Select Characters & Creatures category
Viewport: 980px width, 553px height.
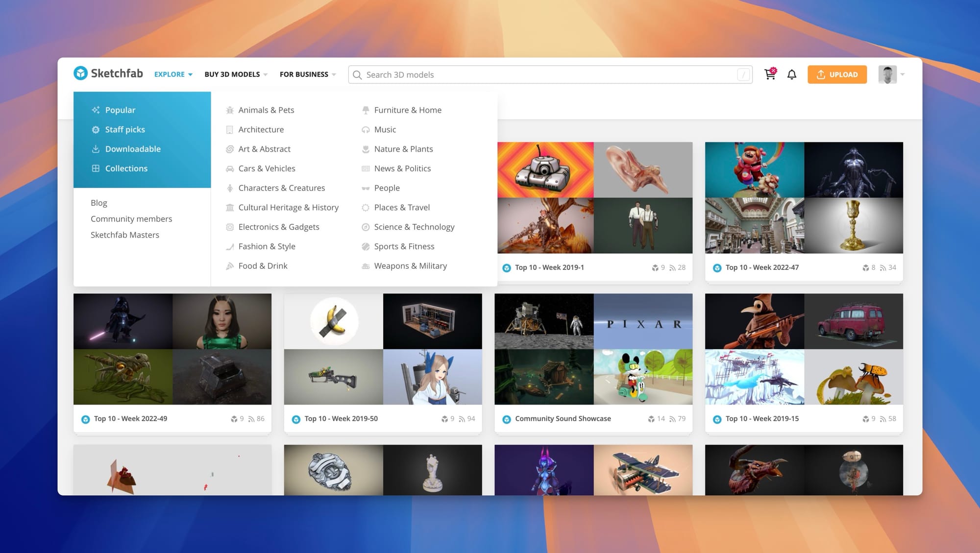tap(281, 188)
